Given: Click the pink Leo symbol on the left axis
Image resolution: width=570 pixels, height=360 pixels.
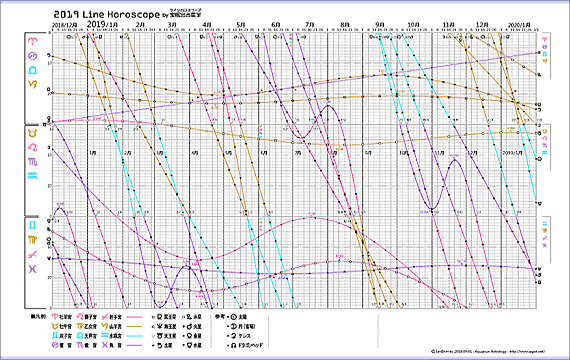Looking at the screenshot, I should [x=33, y=147].
